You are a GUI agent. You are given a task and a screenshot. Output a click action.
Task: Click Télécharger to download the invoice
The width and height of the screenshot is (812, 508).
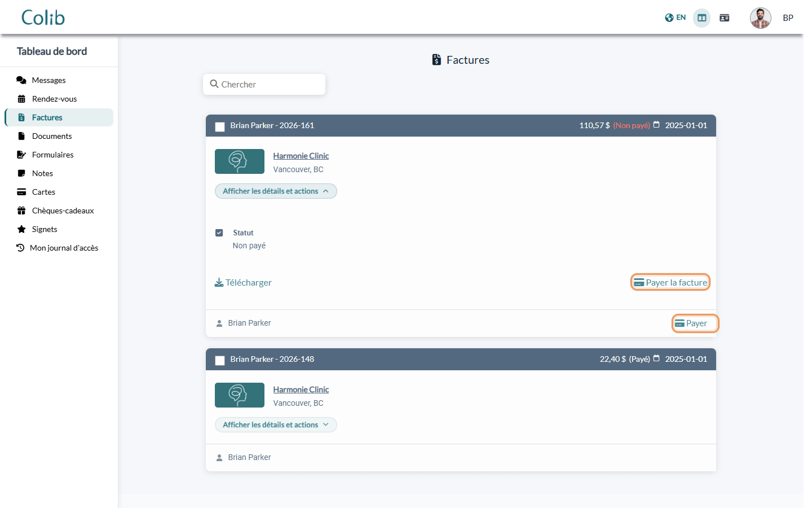tap(243, 282)
